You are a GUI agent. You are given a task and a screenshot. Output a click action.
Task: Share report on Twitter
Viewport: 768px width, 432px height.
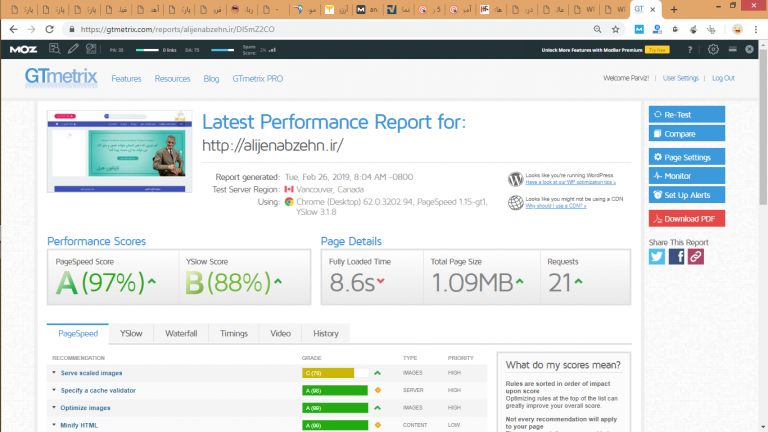point(657,257)
